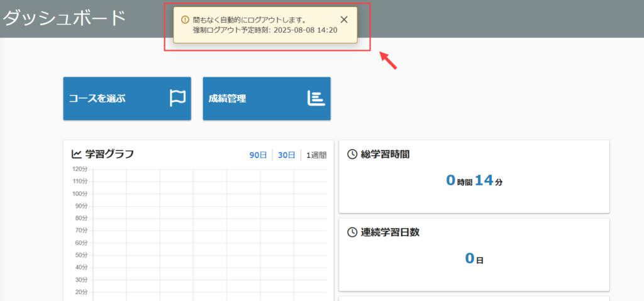644x301 pixels.
Task: Switch the learning graph to 90日
Action: (258, 155)
